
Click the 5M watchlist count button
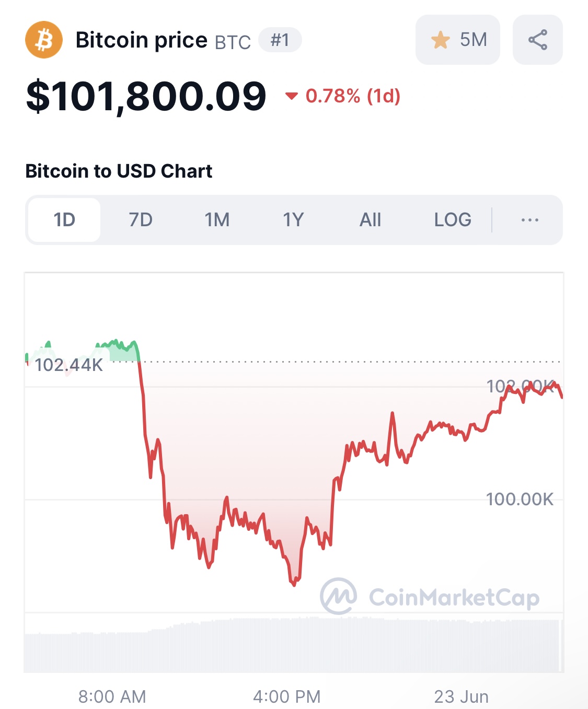click(458, 40)
